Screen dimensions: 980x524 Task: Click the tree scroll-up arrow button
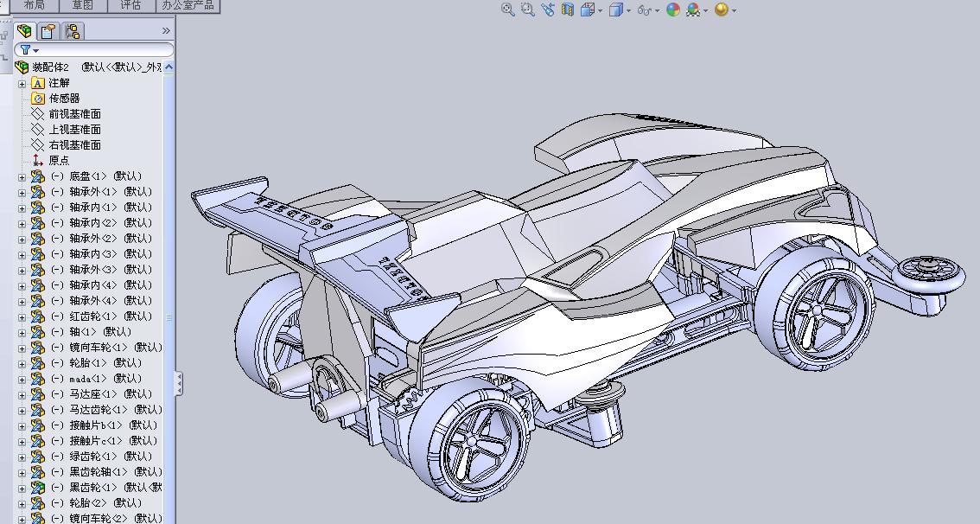pyautogui.click(x=169, y=67)
